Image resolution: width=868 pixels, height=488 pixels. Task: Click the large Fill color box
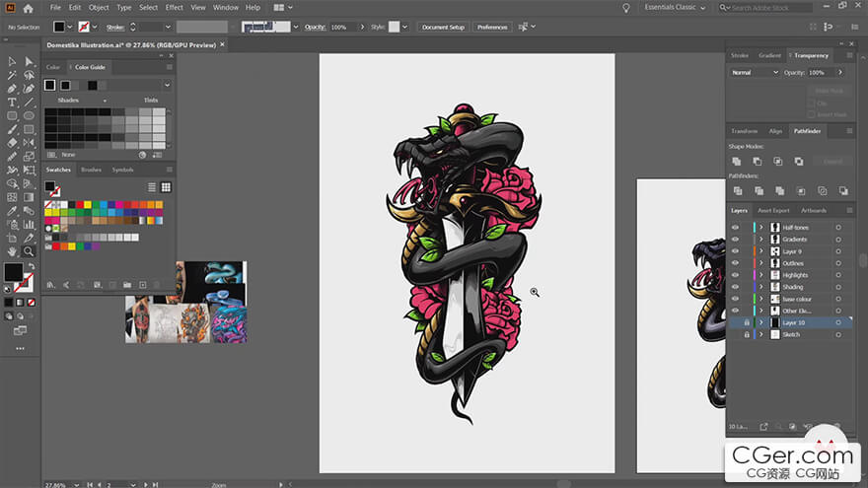pyautogui.click(x=13, y=272)
